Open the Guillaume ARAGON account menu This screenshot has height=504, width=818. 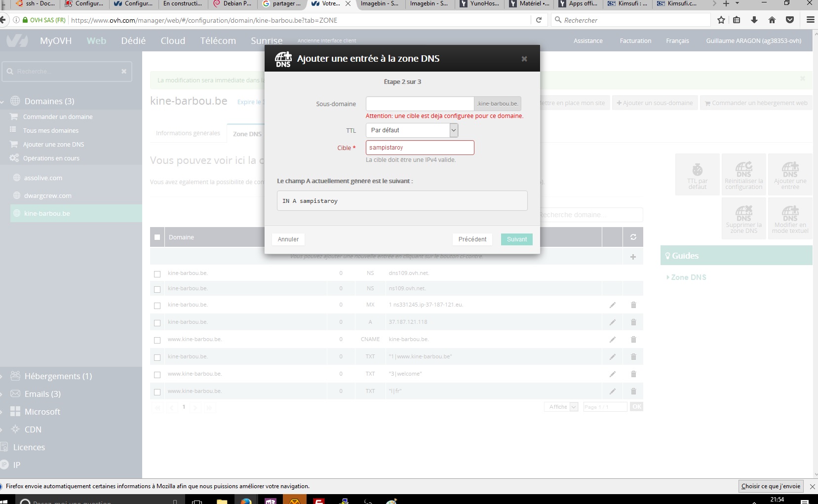[753, 41]
